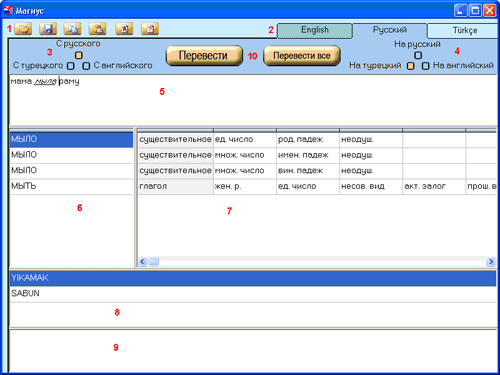The width and height of the screenshot is (500, 375).
Task: Select the YIKAMAK translation row
Action: coord(253,278)
